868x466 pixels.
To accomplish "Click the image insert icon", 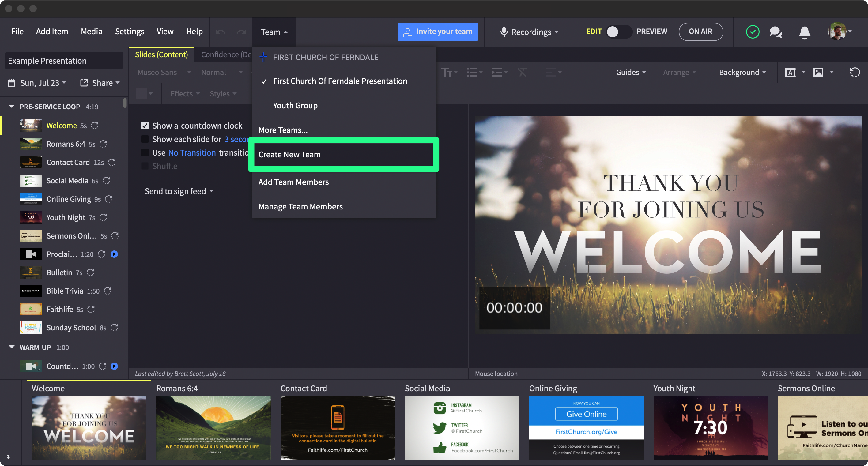I will pos(818,72).
